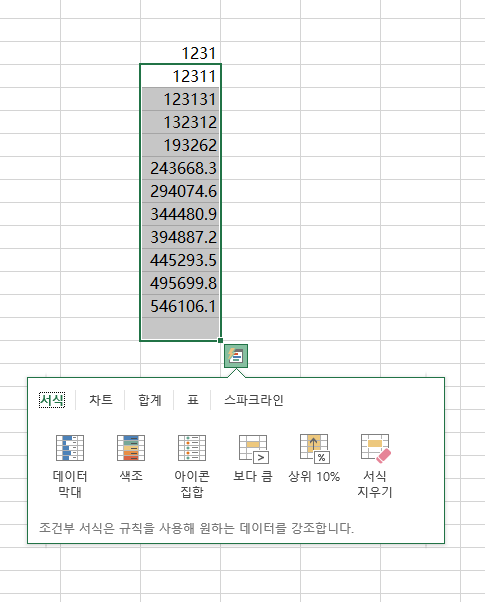Open the 스파크라인 tab
This screenshot has height=602, width=485.
tap(253, 400)
